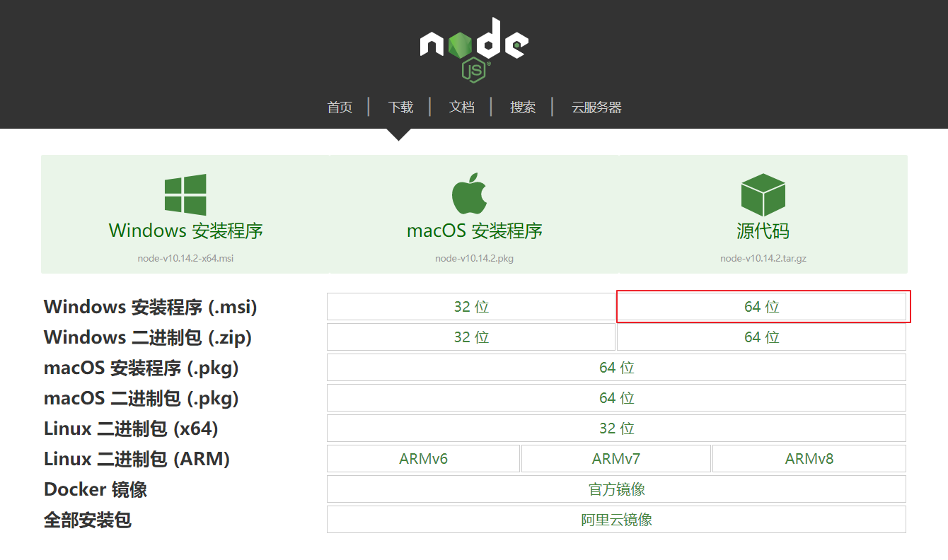The width and height of the screenshot is (948, 560).
Task: Download Linux 二进制包 (x64) 32 位
Action: (x=616, y=428)
